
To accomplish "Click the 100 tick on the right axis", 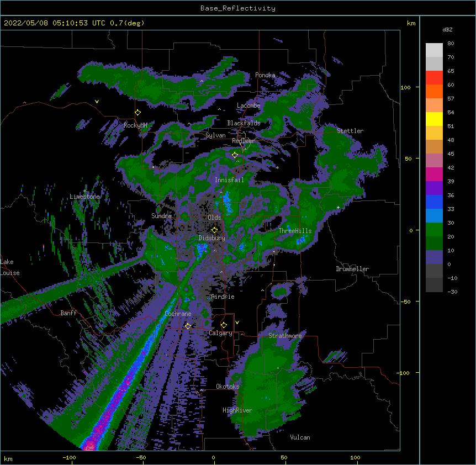I will (405, 87).
